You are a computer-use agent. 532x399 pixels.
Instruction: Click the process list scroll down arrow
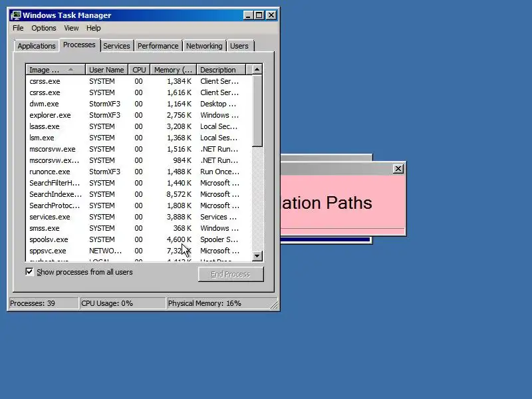pyautogui.click(x=257, y=256)
